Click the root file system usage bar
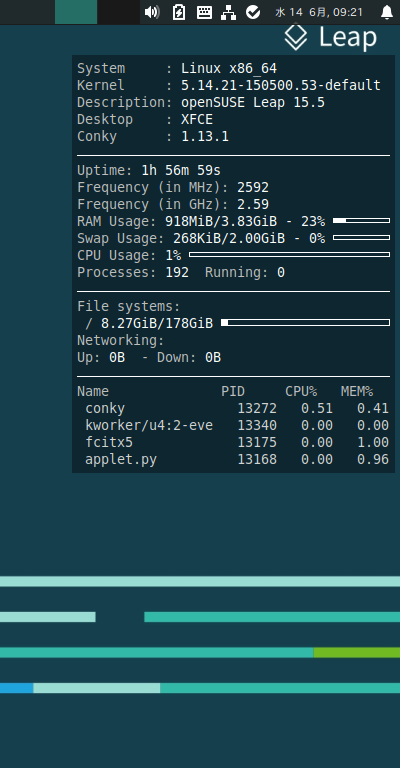 pyautogui.click(x=306, y=322)
